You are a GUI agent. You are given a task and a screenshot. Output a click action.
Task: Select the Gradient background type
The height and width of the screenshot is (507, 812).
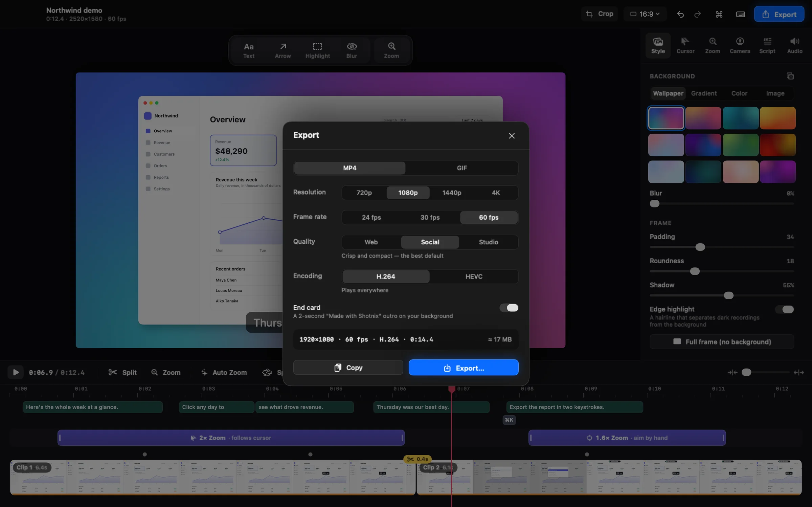point(704,93)
